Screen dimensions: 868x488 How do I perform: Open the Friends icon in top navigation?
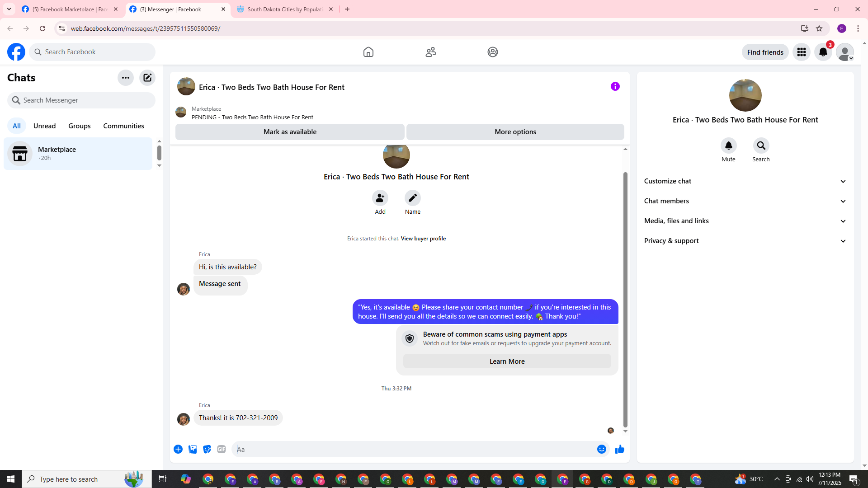431,52
